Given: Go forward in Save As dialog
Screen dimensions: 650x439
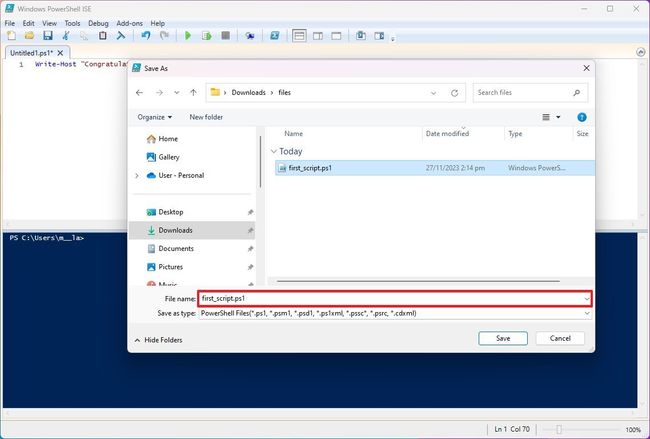Looking at the screenshot, I should [x=159, y=92].
